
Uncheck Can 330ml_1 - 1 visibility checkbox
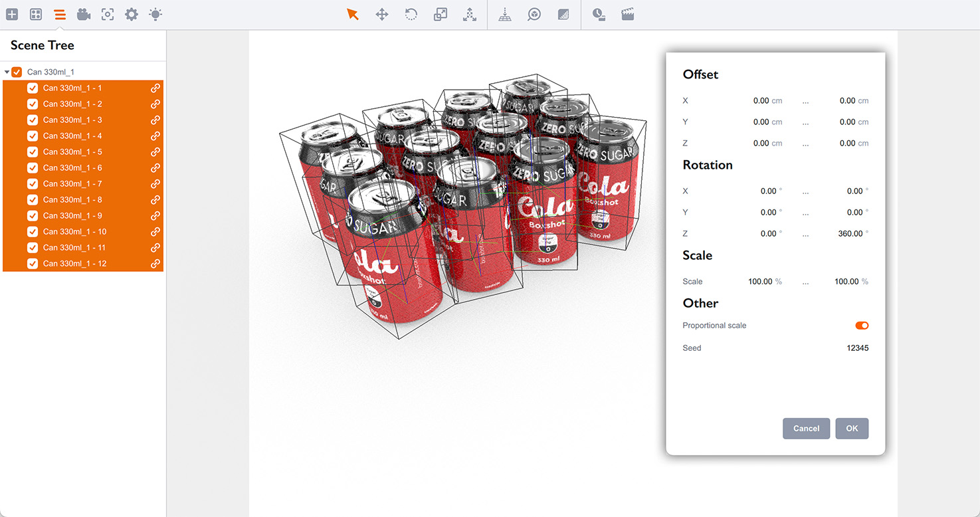pos(33,88)
